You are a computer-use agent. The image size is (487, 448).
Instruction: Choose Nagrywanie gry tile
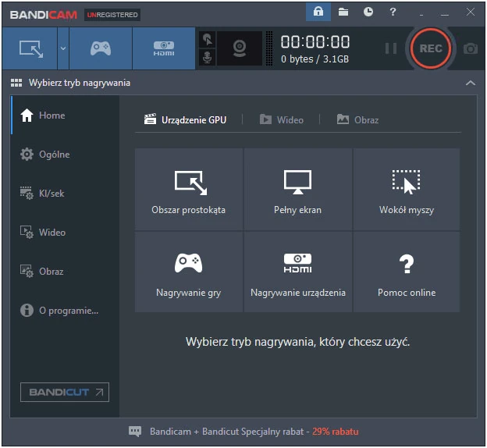coord(189,272)
